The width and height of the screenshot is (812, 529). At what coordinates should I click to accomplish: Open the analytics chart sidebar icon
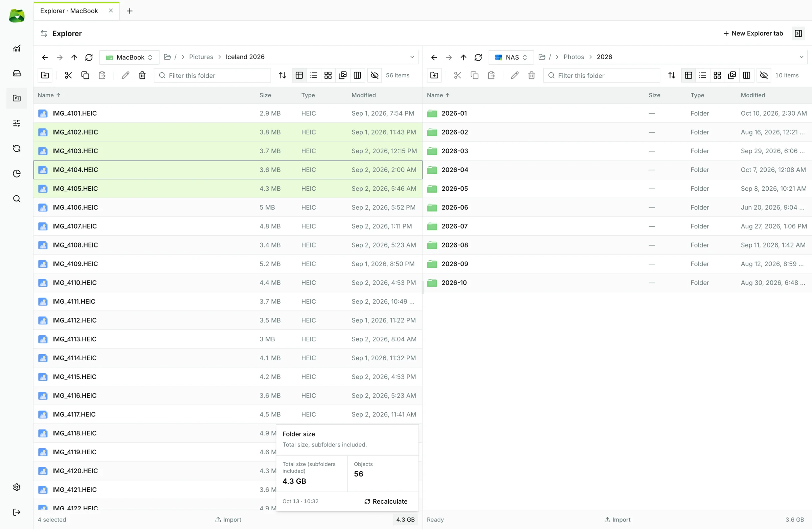17,48
